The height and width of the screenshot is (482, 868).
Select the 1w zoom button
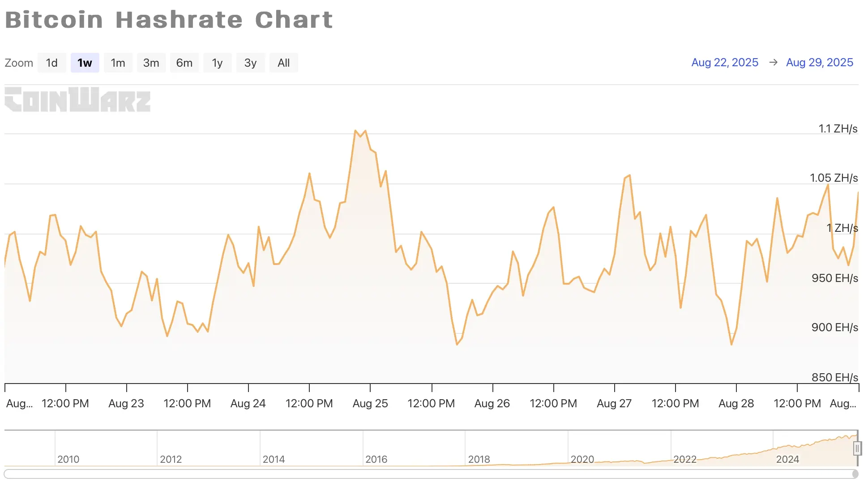(x=85, y=63)
